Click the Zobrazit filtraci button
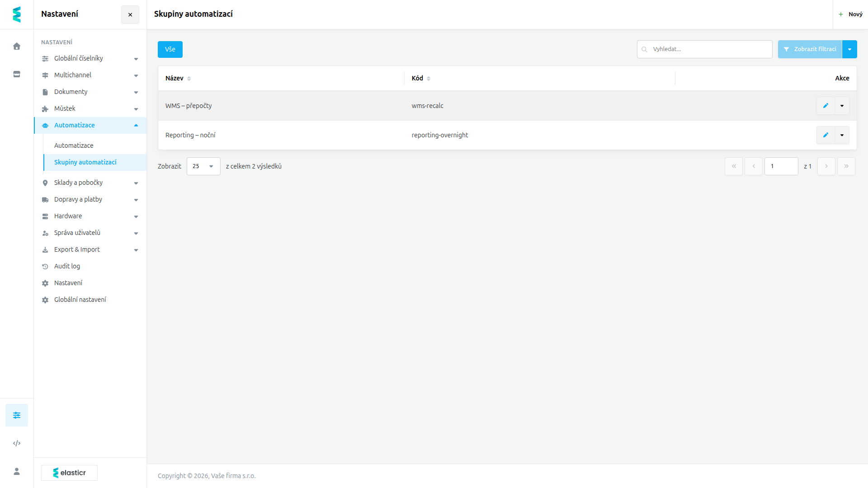Image resolution: width=868 pixels, height=488 pixels. coord(810,49)
